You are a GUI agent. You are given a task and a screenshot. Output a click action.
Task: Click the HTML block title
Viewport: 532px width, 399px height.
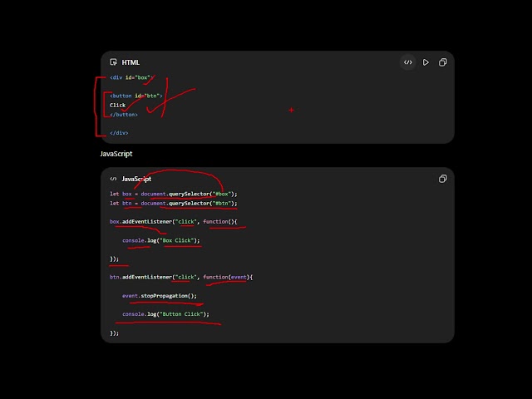point(131,62)
